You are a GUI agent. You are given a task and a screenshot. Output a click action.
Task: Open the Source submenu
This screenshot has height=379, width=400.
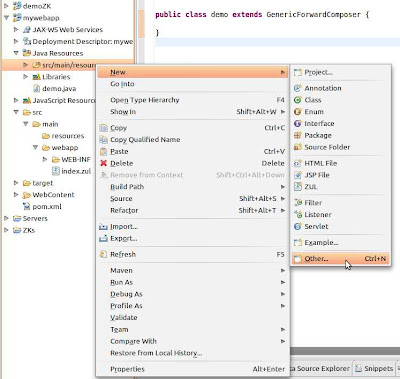(x=193, y=199)
